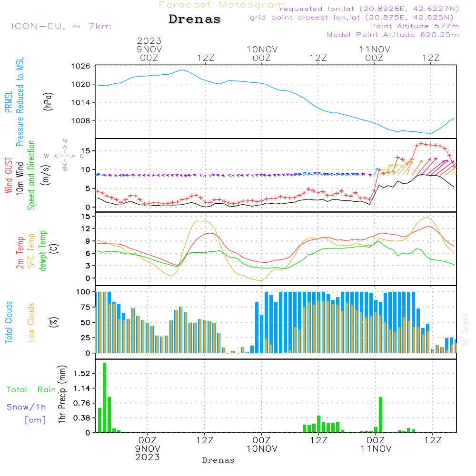This screenshot has width=476, height=476.
Task: Click the '(C)' temperature unit label
Action: click(x=54, y=248)
